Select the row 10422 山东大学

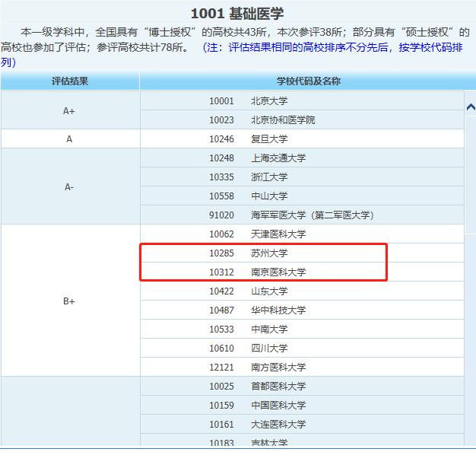tap(302, 291)
